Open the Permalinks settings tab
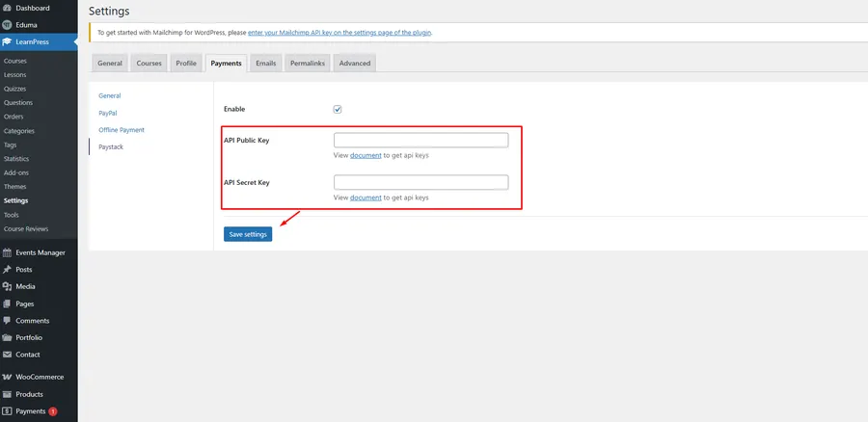The width and height of the screenshot is (868, 422). click(308, 63)
